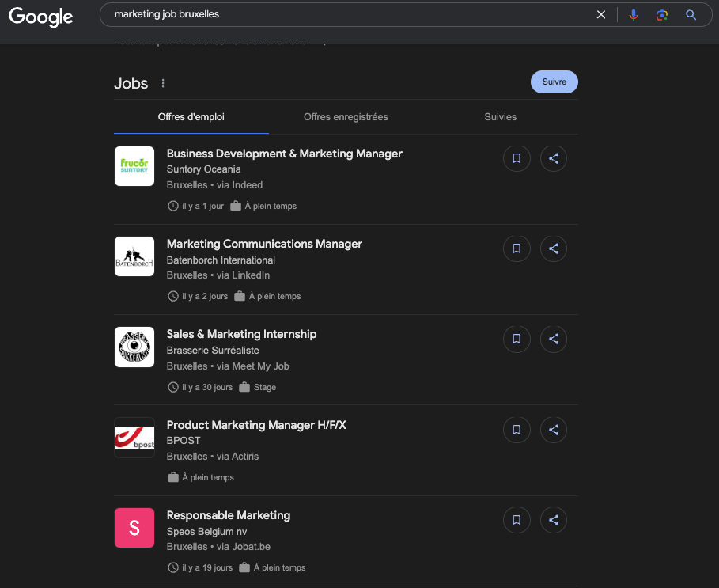This screenshot has height=588, width=719.
Task: Click the Brasserie Surréaliste eye logo
Action: click(134, 347)
